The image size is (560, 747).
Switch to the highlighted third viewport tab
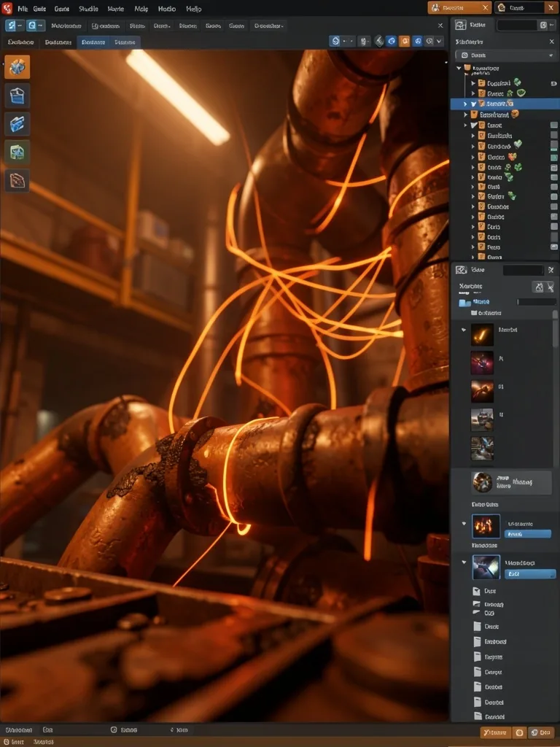(x=93, y=42)
